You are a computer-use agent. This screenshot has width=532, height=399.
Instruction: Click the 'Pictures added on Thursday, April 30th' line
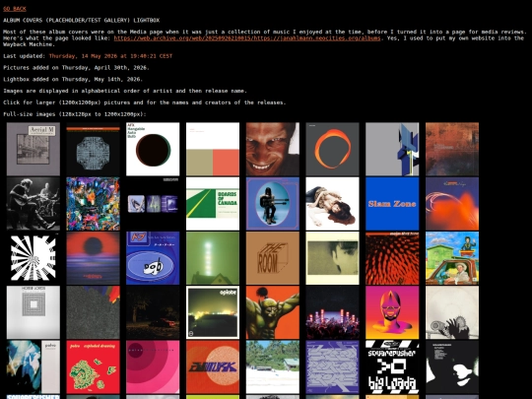76,68
